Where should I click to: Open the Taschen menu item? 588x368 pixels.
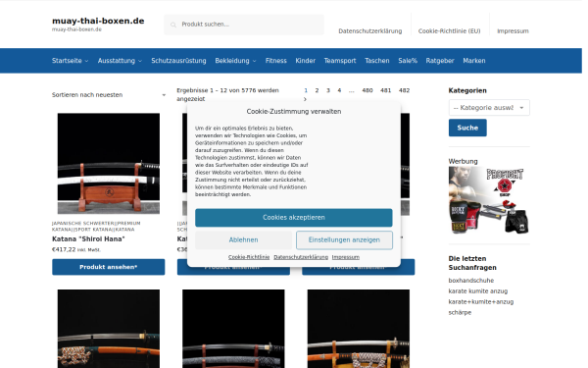tap(377, 61)
